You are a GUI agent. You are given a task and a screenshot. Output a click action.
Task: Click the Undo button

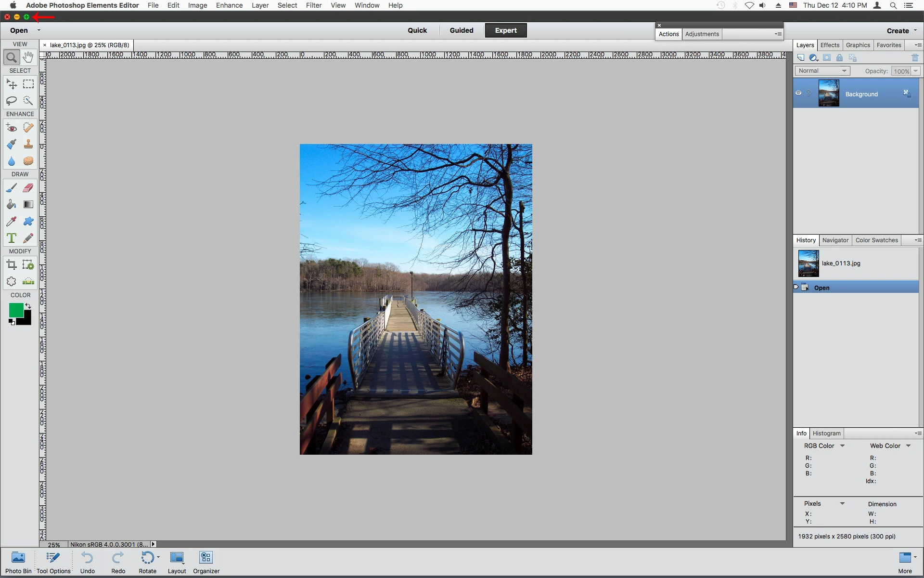coord(87,562)
